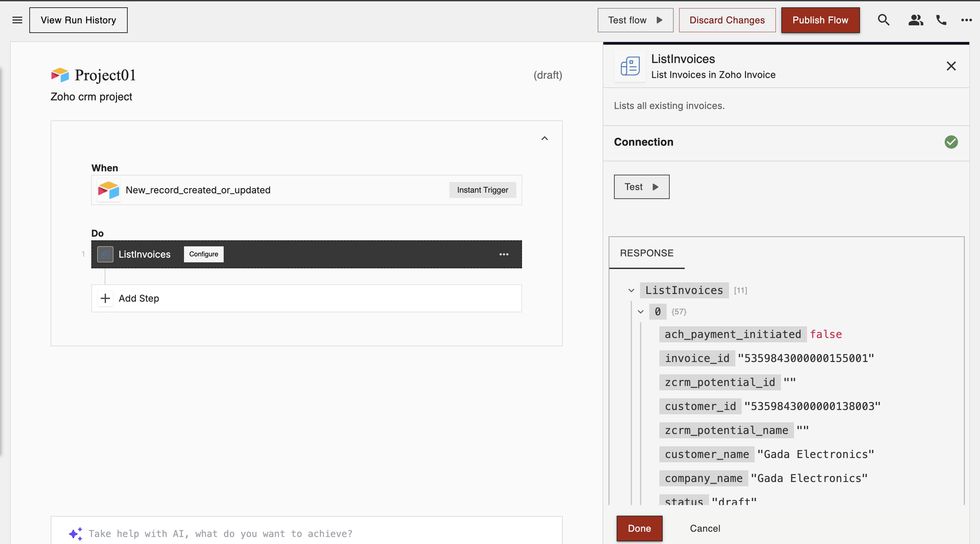The height and width of the screenshot is (544, 980).
Task: Click the Project01 Airtable logo icon
Action: click(x=60, y=75)
